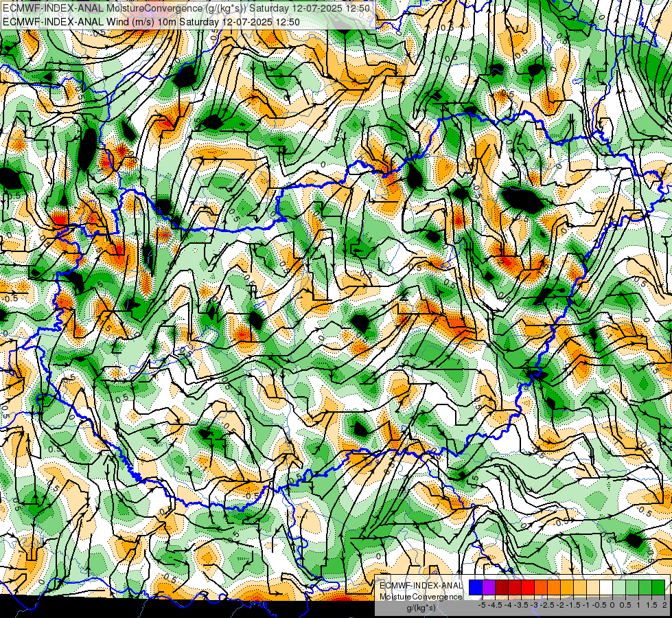Image resolution: width=672 pixels, height=618 pixels.
Task: Click the legend tick value -4.5
Action: tap(495, 605)
